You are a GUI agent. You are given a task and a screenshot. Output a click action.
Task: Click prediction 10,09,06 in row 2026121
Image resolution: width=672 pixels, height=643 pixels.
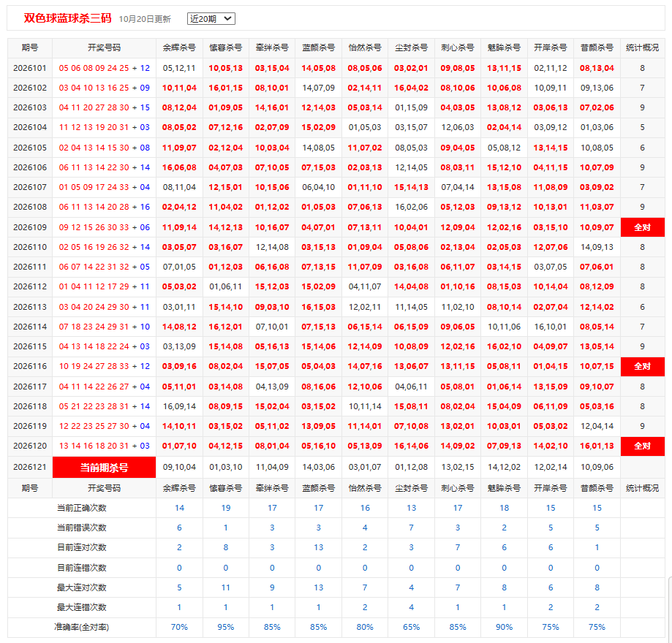click(x=597, y=467)
